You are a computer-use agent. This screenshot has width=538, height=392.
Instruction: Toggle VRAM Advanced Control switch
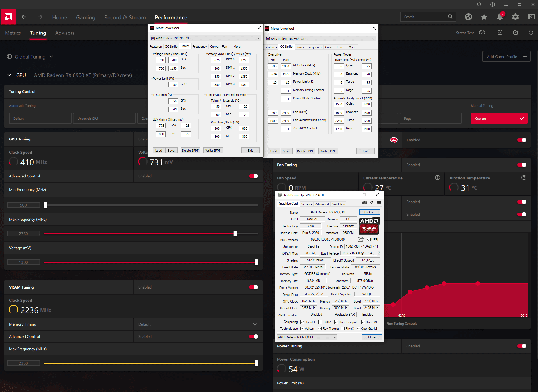point(254,336)
